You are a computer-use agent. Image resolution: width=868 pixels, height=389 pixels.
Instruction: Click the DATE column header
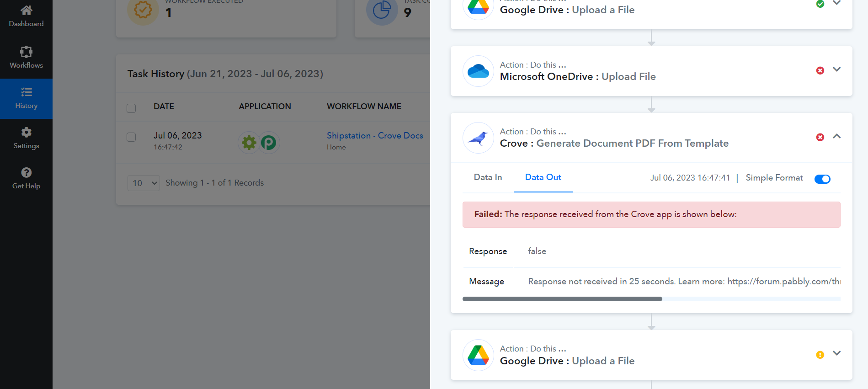tap(164, 107)
